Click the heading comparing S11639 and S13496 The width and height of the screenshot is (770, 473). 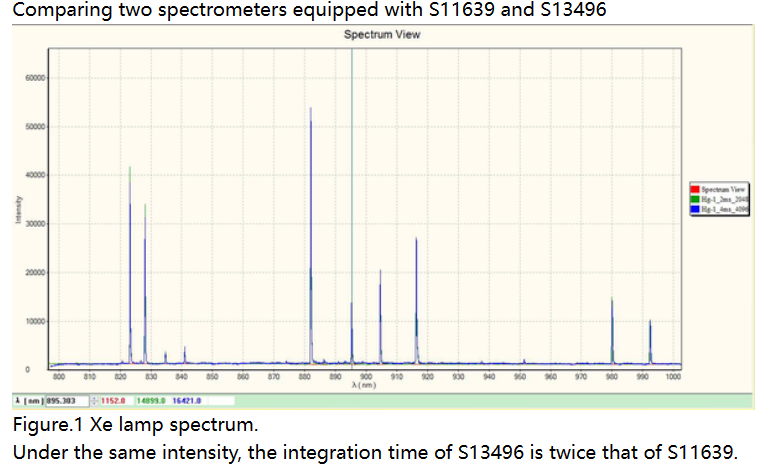pos(309,10)
